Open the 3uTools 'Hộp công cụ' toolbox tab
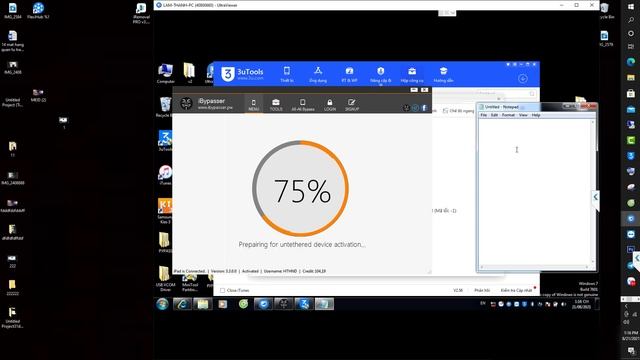This screenshot has height=360, width=640. pyautogui.click(x=412, y=75)
